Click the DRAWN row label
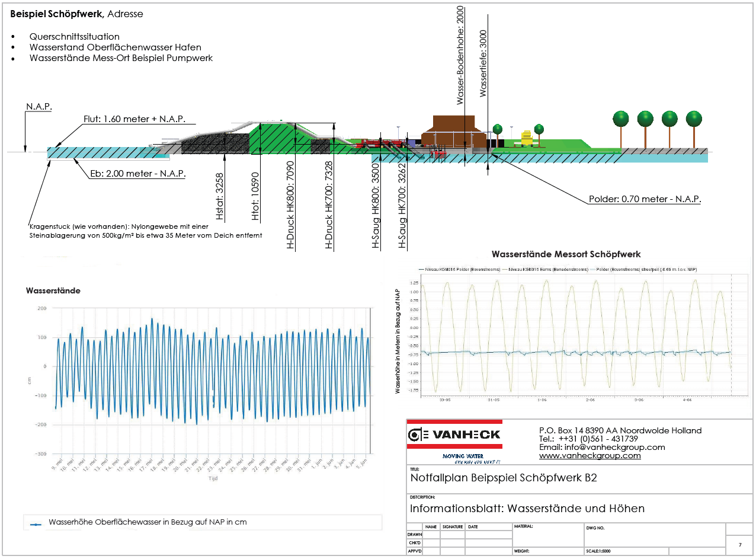The height and width of the screenshot is (559, 756). pyautogui.click(x=415, y=535)
